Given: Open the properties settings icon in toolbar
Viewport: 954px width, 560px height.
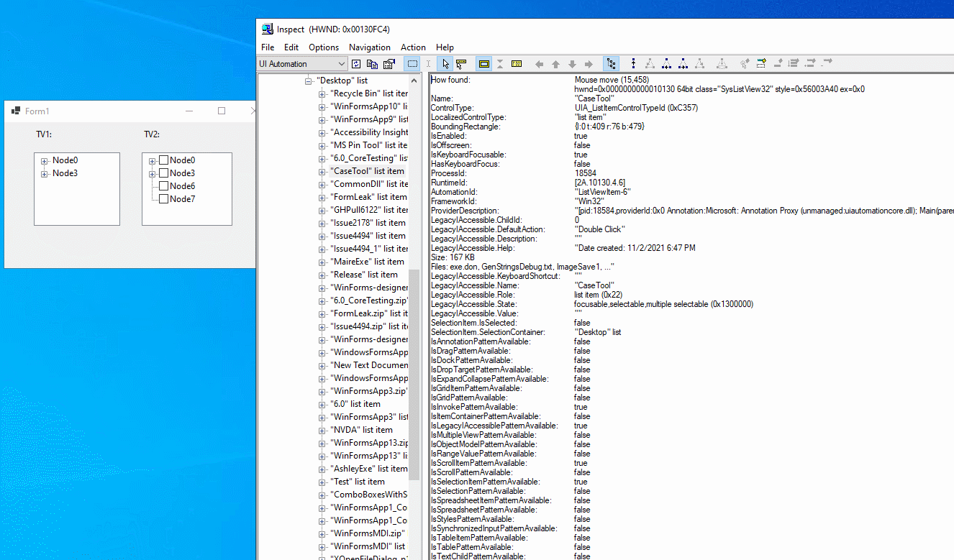Looking at the screenshot, I should [x=389, y=64].
